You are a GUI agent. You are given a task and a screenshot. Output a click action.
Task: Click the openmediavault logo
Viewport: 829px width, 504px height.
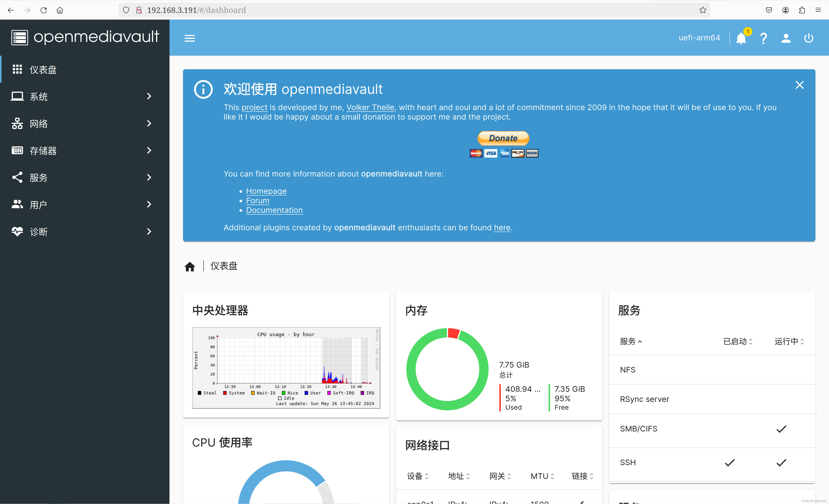point(85,37)
